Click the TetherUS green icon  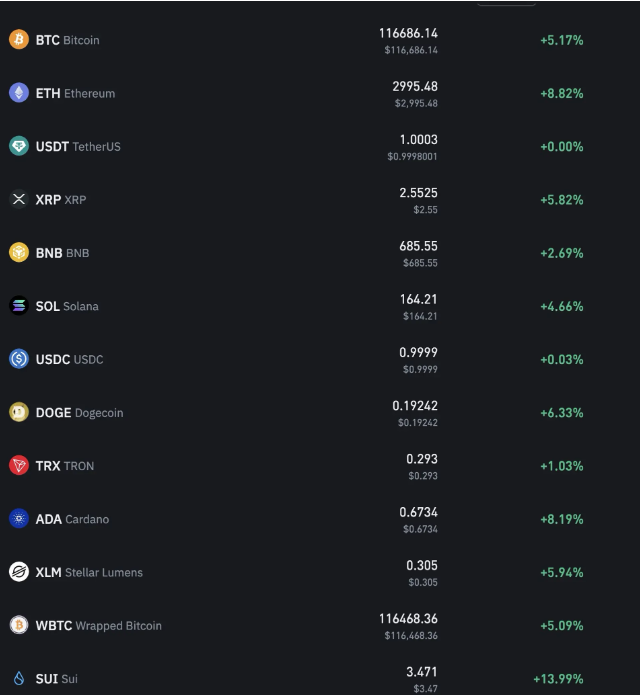[19, 146]
